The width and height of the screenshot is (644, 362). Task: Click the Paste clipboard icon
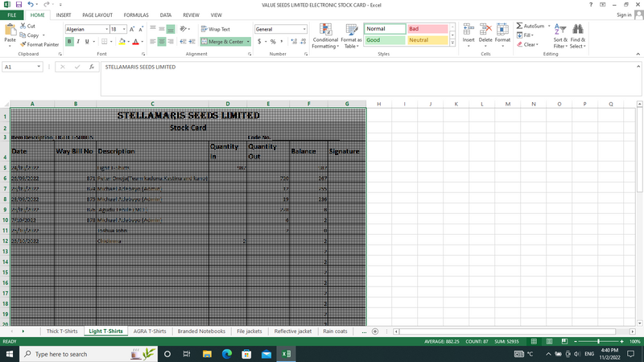[10, 30]
